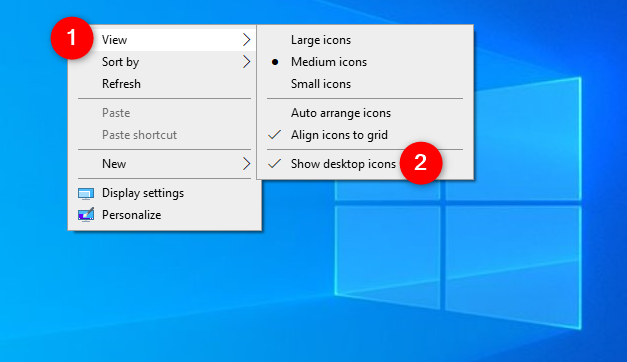This screenshot has height=362, width=627.
Task: Click the Display settings monitor icon
Action: pyautogui.click(x=86, y=194)
